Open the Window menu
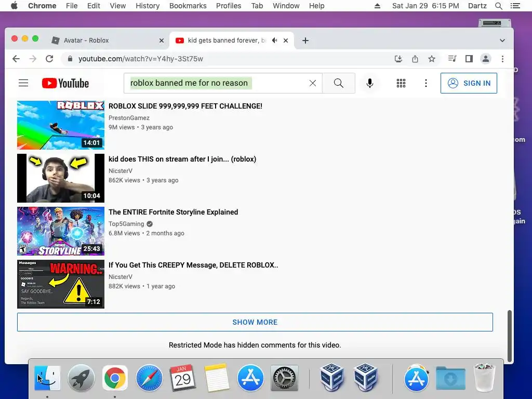532x399 pixels. point(286,6)
